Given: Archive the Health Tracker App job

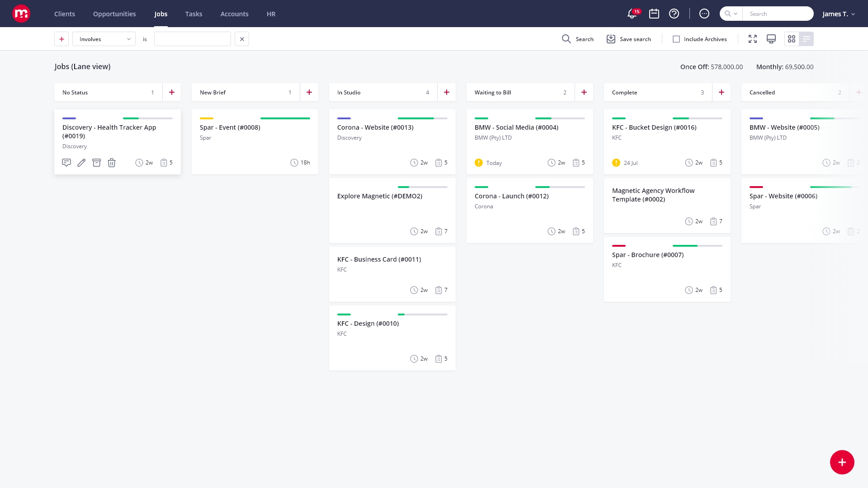Looking at the screenshot, I should click(96, 163).
